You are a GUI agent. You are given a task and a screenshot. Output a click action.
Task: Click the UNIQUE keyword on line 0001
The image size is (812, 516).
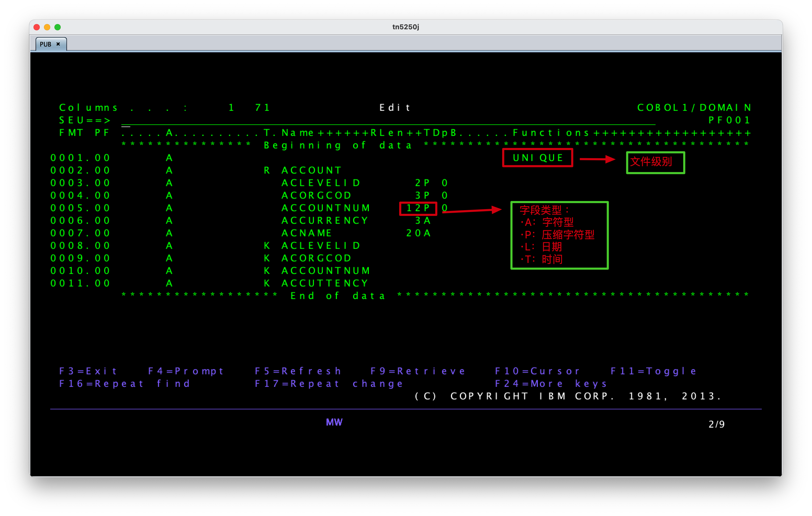pos(538,158)
